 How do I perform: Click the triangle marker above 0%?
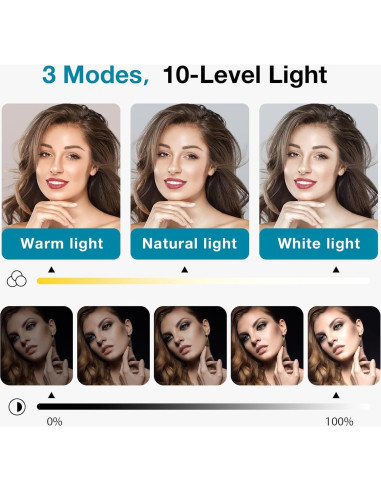point(51,395)
